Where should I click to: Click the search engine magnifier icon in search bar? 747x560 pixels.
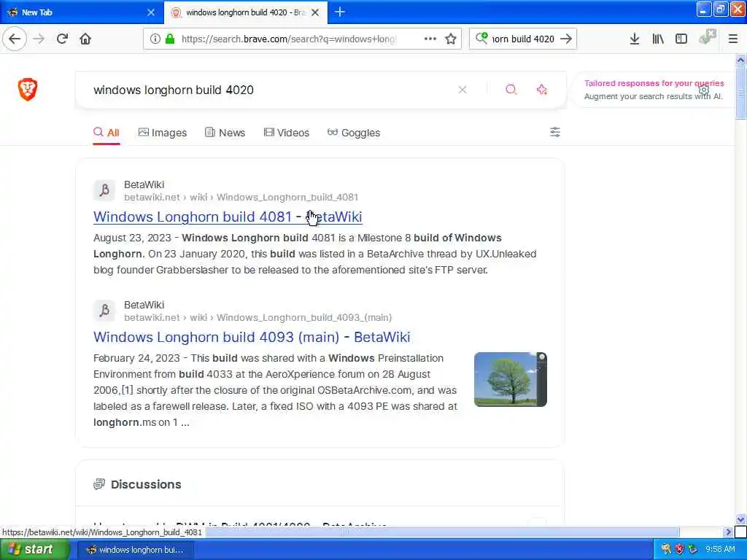pyautogui.click(x=481, y=38)
